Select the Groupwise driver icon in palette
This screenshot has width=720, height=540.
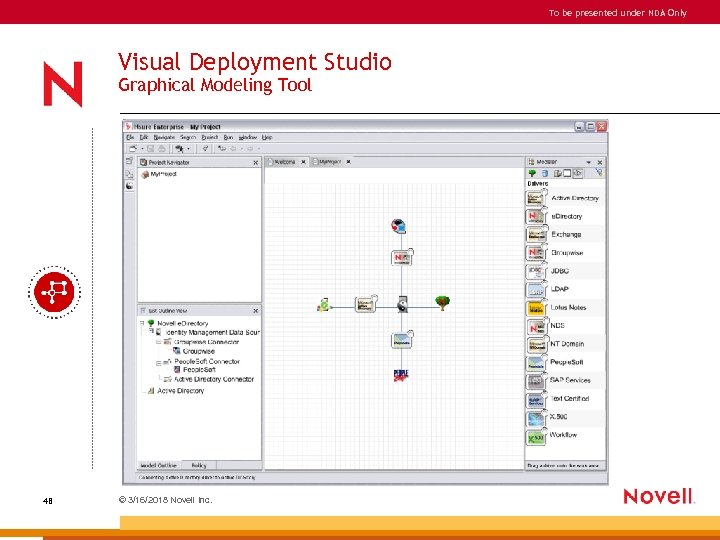[535, 253]
